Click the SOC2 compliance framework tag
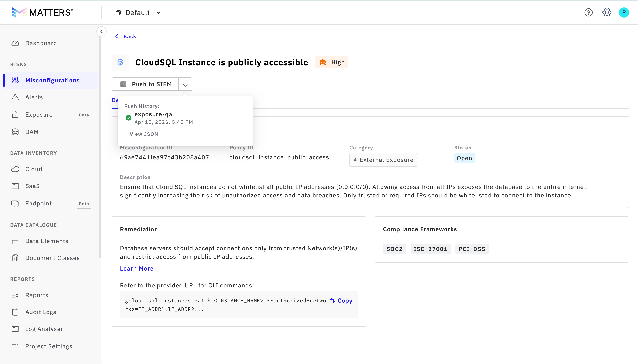Screen dimensions: 638x364 [x=394, y=249]
